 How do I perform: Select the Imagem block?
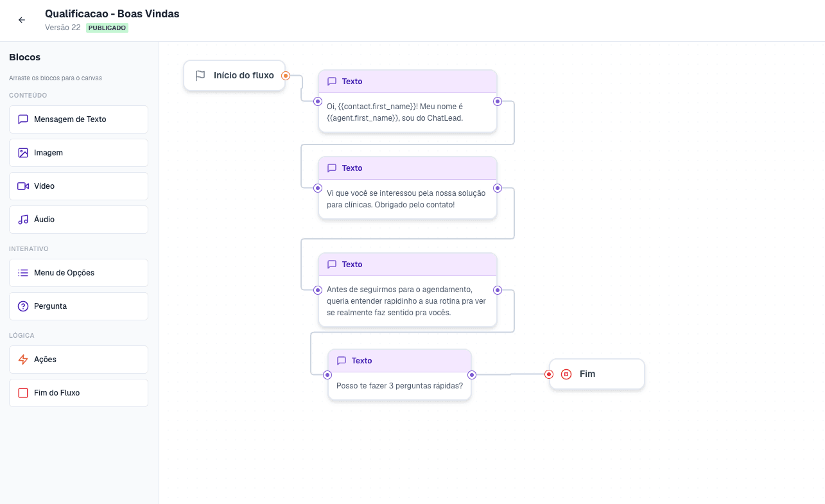[x=78, y=153]
